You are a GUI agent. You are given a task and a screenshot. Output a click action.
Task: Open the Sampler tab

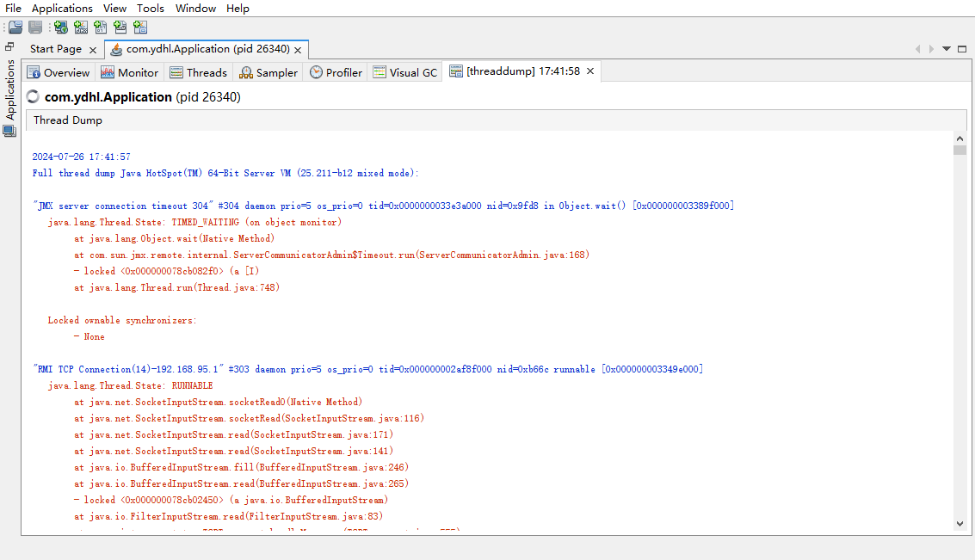(268, 72)
